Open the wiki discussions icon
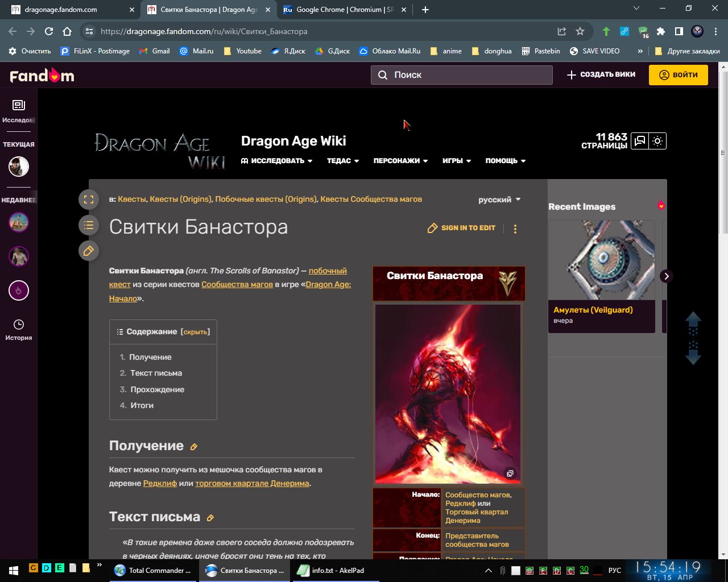 [x=640, y=141]
